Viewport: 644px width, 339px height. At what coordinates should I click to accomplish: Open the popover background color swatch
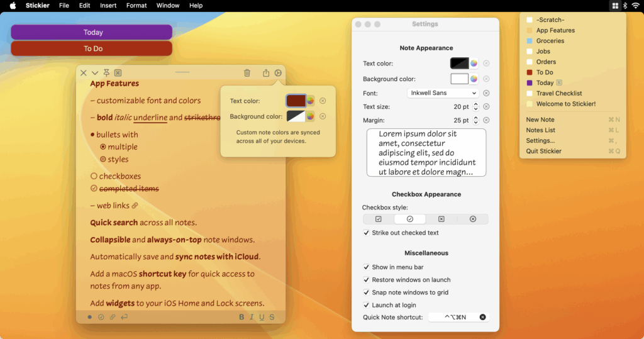(x=296, y=116)
